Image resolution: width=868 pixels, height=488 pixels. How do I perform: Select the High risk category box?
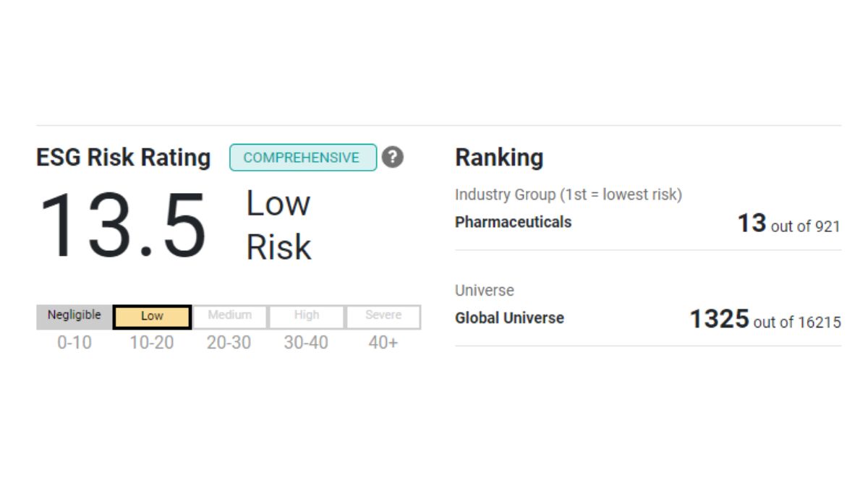(307, 317)
